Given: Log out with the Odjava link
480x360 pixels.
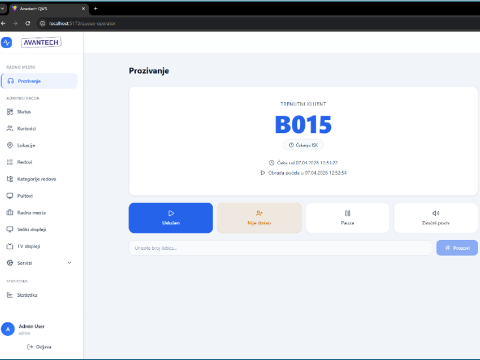Looking at the screenshot, I should (x=39, y=347).
